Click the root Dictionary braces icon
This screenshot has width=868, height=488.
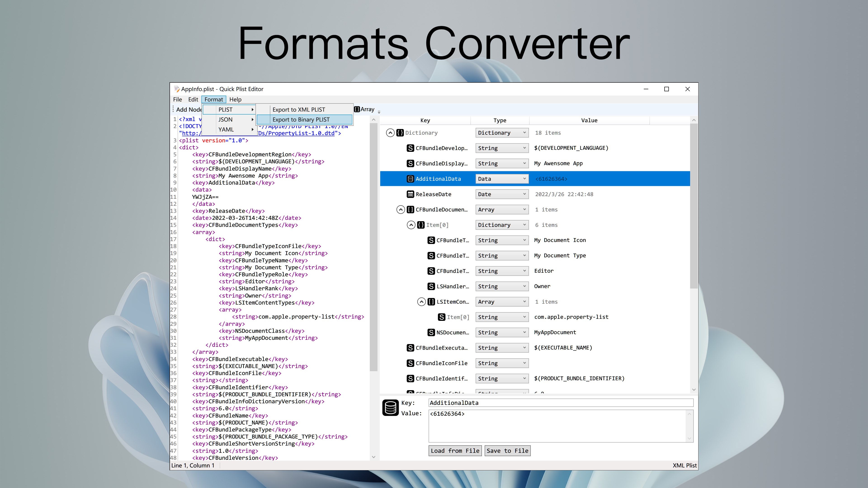(400, 133)
